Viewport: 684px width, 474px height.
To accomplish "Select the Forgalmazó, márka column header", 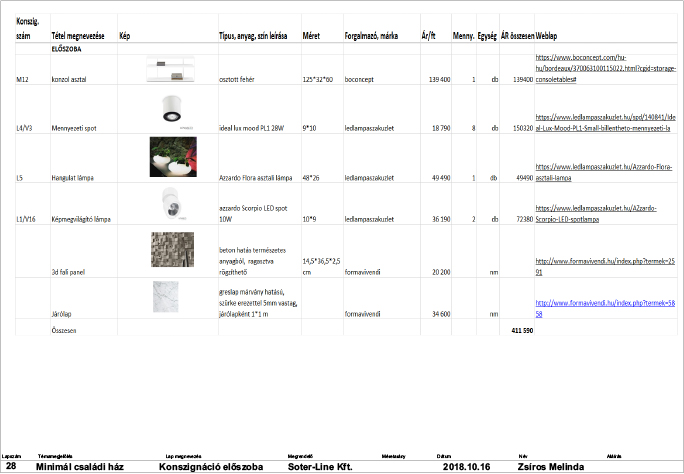I will click(x=371, y=35).
